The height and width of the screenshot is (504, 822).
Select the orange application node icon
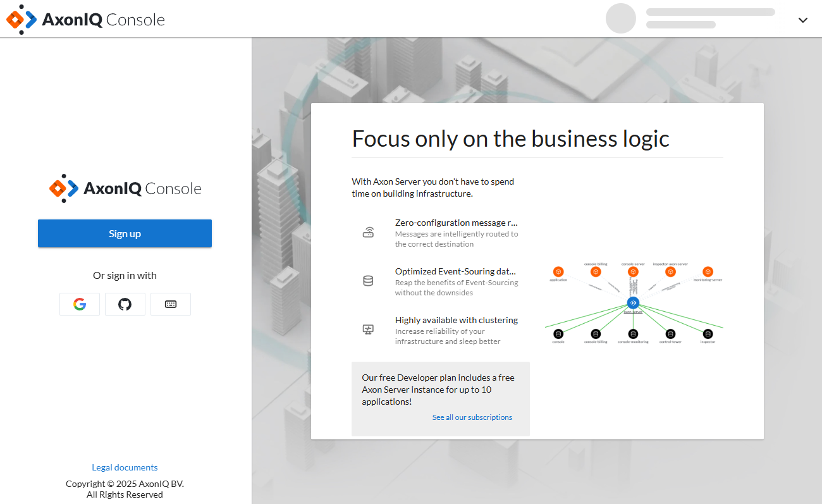click(x=558, y=271)
